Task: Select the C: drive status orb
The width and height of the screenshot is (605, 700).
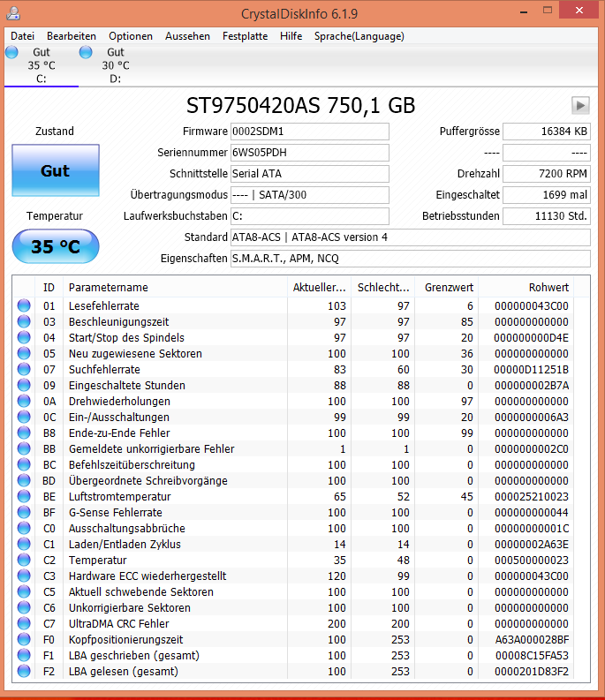Action: (12, 52)
